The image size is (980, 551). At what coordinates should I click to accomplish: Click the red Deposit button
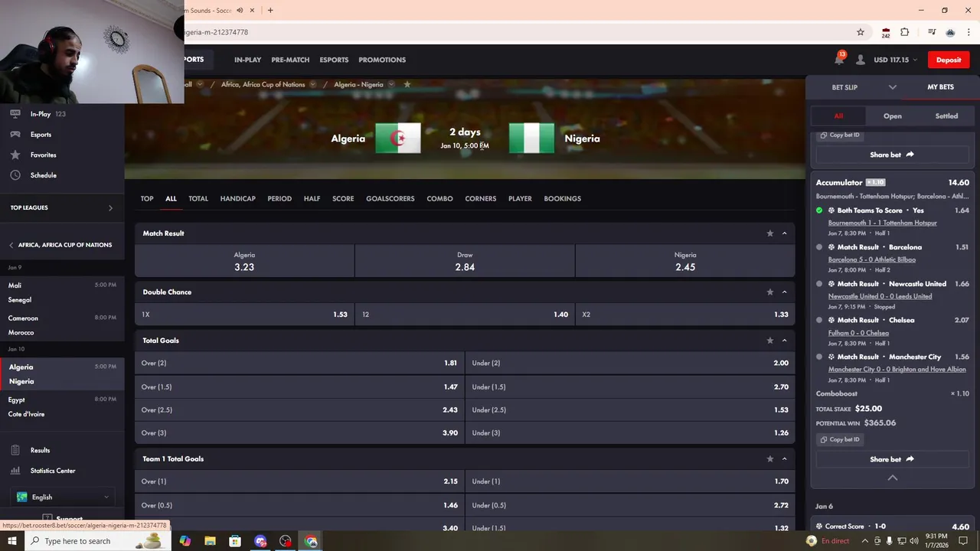[x=949, y=60]
